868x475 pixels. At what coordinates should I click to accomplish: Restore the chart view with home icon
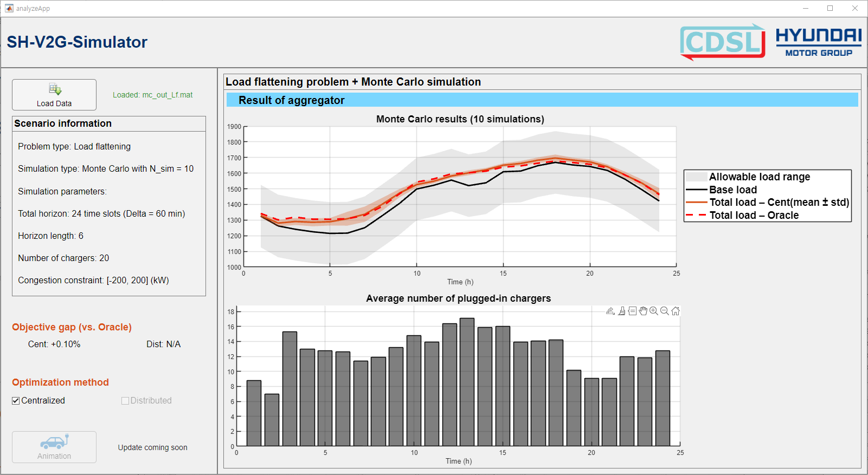(676, 311)
